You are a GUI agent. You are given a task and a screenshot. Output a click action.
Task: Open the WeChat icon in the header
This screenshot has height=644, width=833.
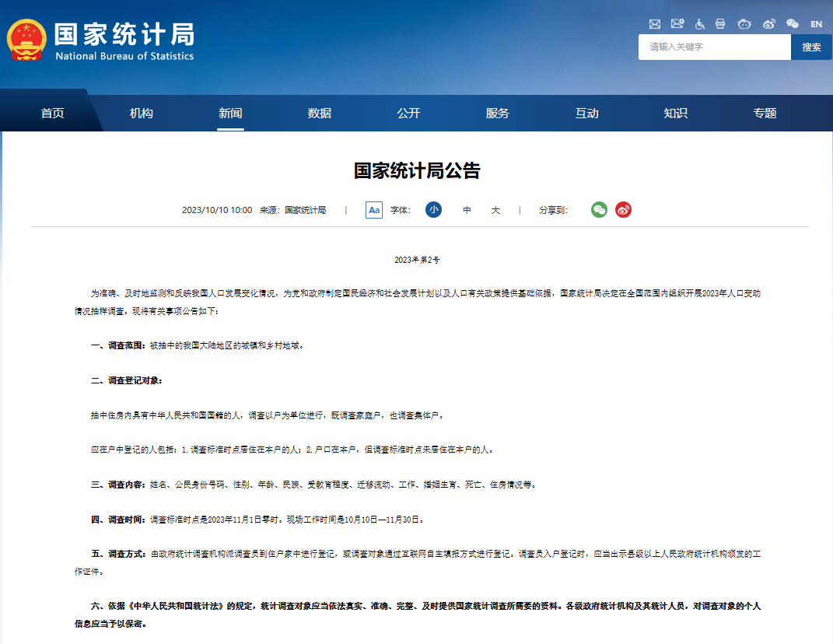pos(792,24)
